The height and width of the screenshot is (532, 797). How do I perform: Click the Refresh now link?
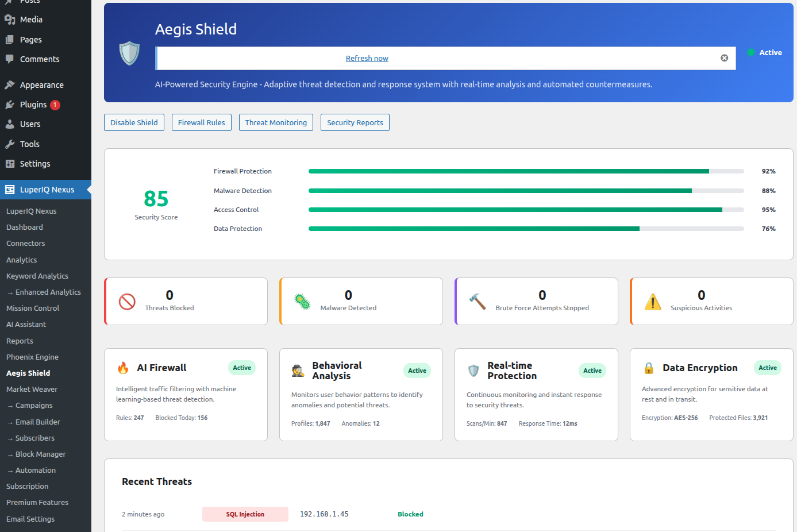(x=367, y=59)
